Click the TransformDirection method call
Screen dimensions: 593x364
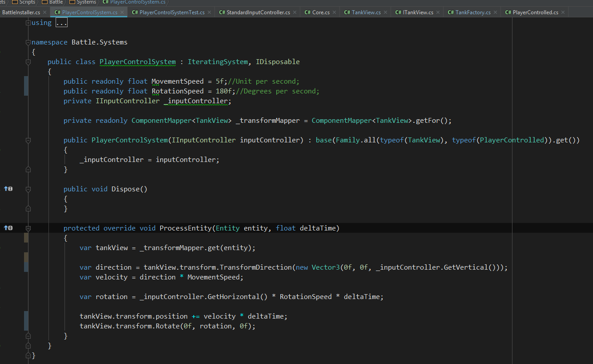point(256,267)
